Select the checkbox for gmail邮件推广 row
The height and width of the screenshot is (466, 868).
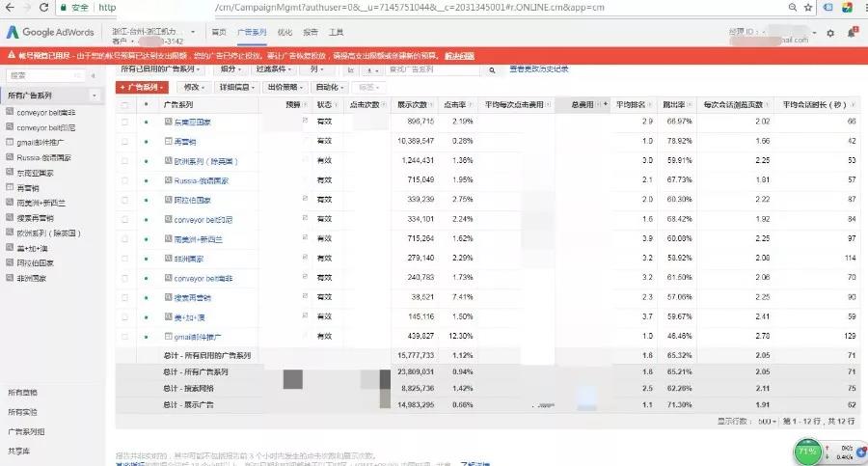[124, 337]
